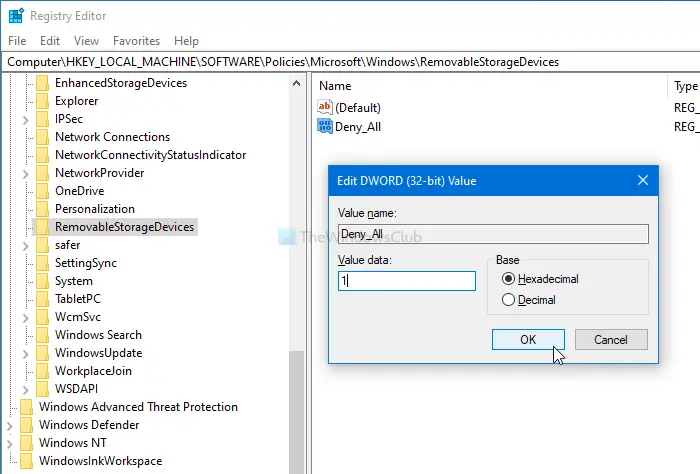Expand the IPSec tree node
Viewport: 700px width, 474px height.
(25, 120)
